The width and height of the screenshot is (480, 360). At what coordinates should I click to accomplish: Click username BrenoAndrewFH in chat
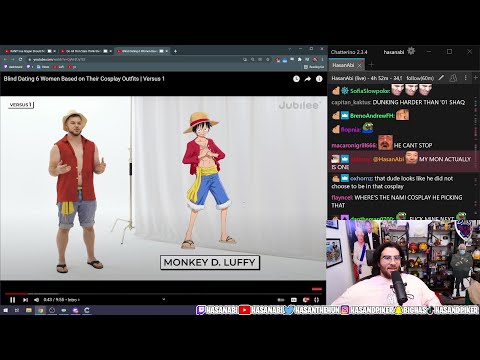(372, 116)
